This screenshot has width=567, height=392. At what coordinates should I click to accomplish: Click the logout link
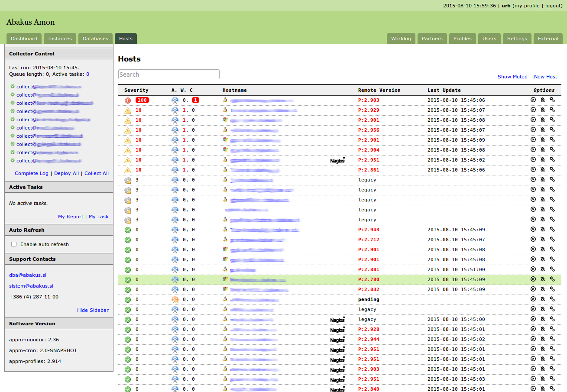coord(554,6)
